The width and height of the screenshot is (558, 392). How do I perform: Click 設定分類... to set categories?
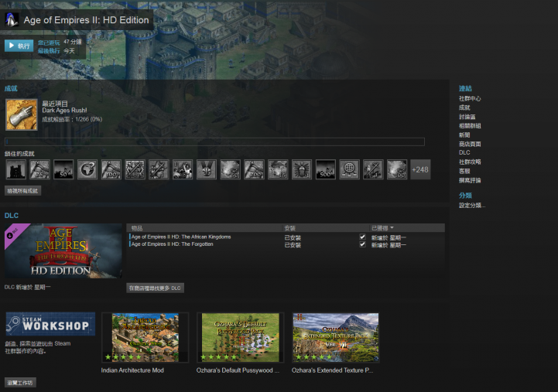coord(472,206)
